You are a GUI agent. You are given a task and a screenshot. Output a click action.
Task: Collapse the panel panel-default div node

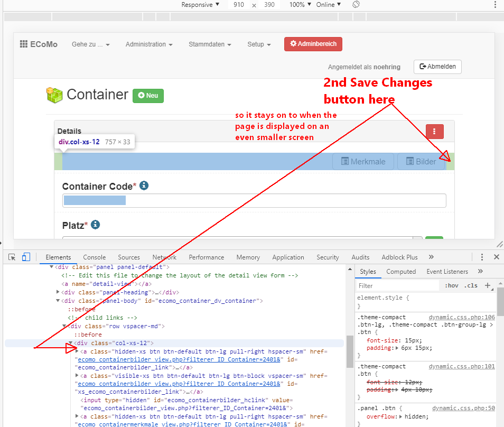pos(51,267)
